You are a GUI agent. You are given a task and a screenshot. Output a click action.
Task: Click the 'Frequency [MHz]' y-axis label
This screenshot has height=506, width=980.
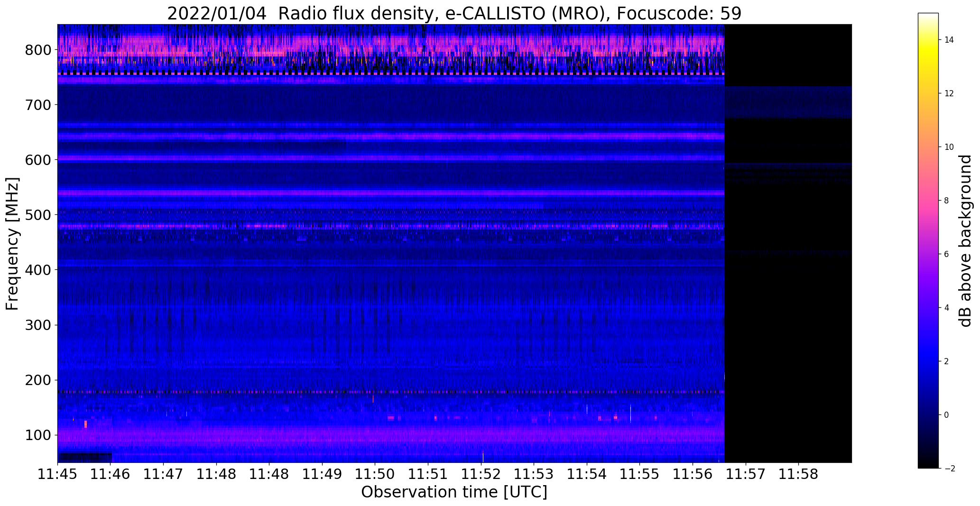pyautogui.click(x=12, y=244)
